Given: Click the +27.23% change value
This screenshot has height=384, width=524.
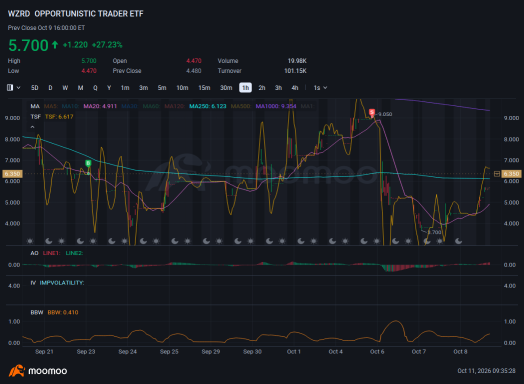Looking at the screenshot, I should (x=107, y=45).
